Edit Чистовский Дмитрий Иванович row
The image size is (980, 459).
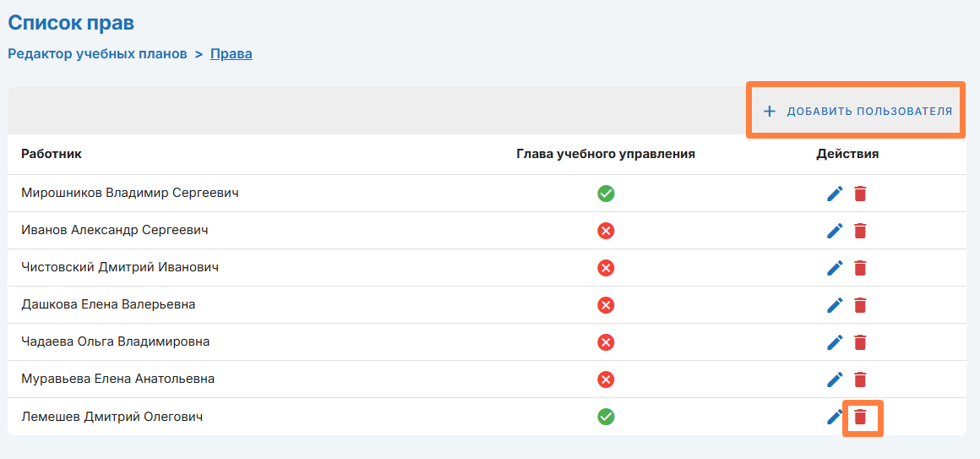[835, 268]
